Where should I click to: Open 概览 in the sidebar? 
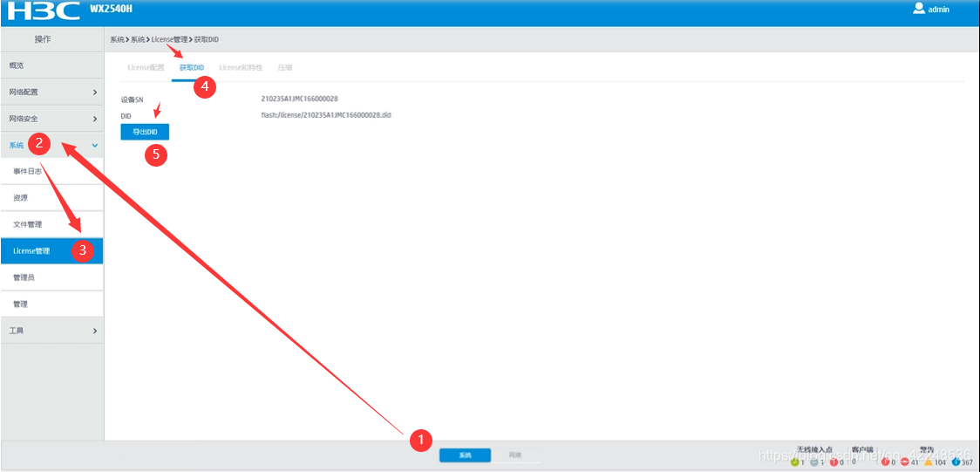pyautogui.click(x=51, y=65)
